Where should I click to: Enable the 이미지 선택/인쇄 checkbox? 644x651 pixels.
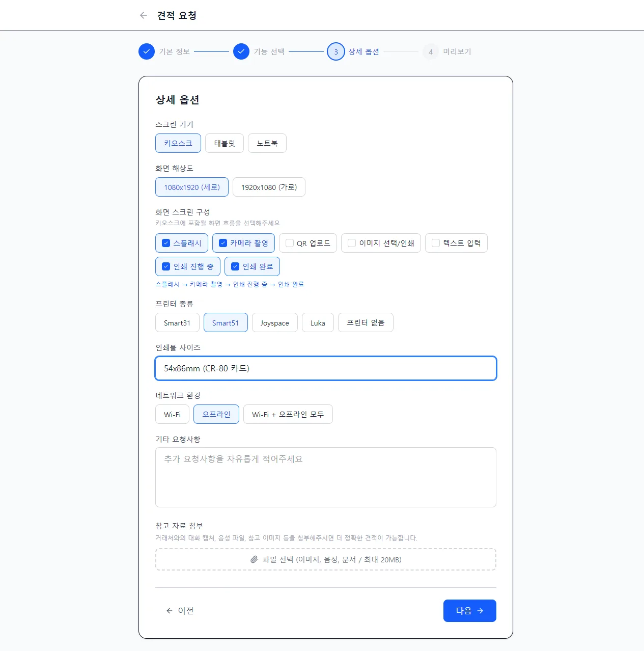pyautogui.click(x=352, y=243)
